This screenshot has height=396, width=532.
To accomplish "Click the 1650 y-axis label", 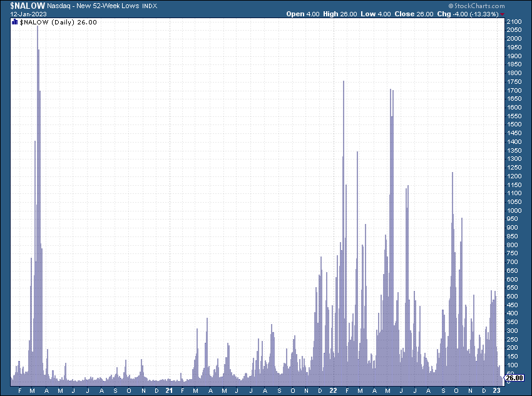I will [x=514, y=99].
